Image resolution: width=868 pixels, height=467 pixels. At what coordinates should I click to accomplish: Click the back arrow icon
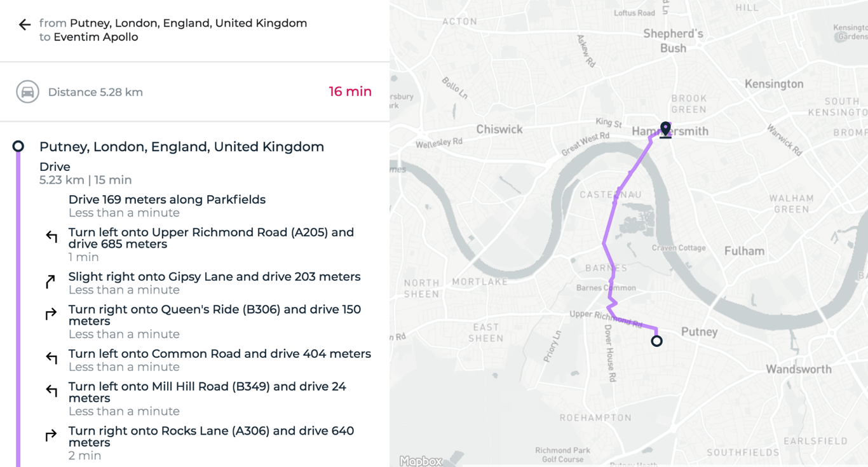point(25,25)
